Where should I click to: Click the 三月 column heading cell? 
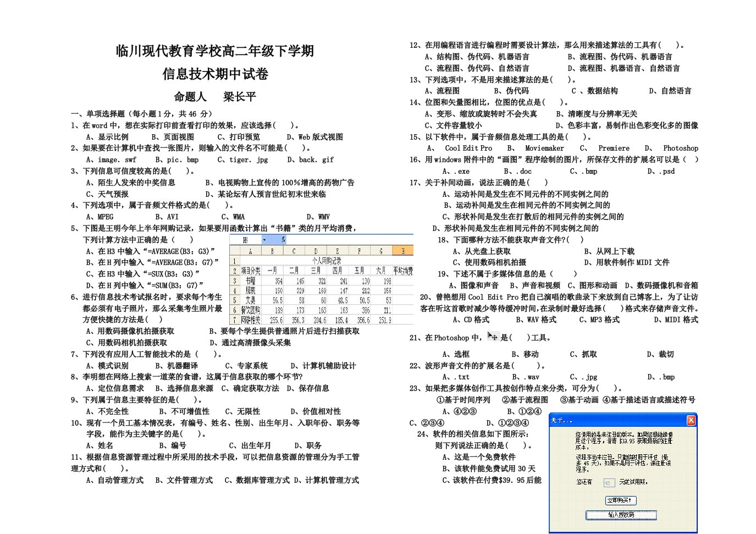(316, 271)
